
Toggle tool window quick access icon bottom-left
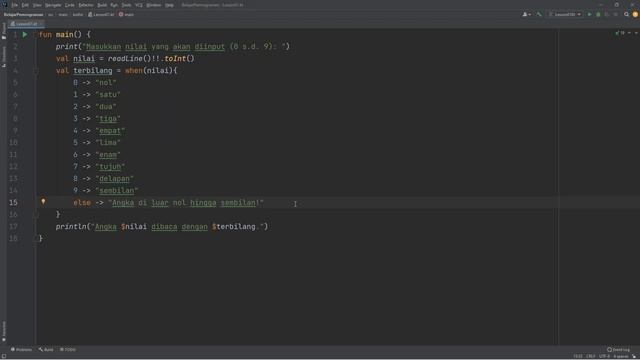click(4, 356)
